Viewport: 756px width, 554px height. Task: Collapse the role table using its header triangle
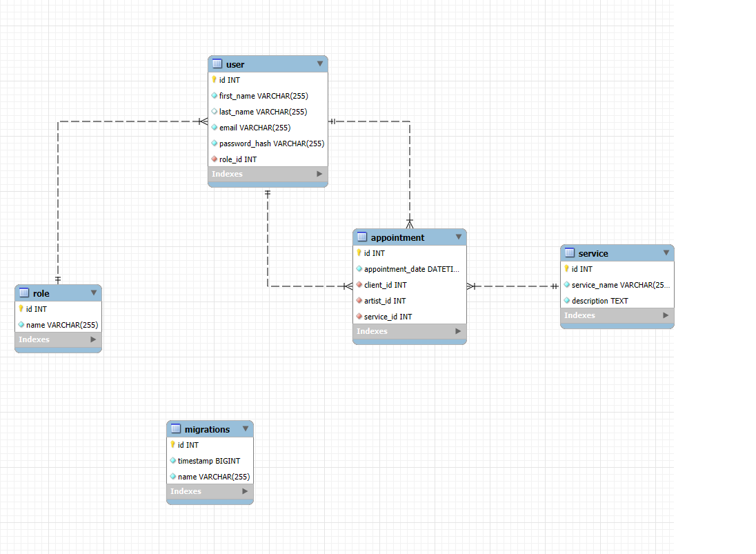pyautogui.click(x=94, y=293)
